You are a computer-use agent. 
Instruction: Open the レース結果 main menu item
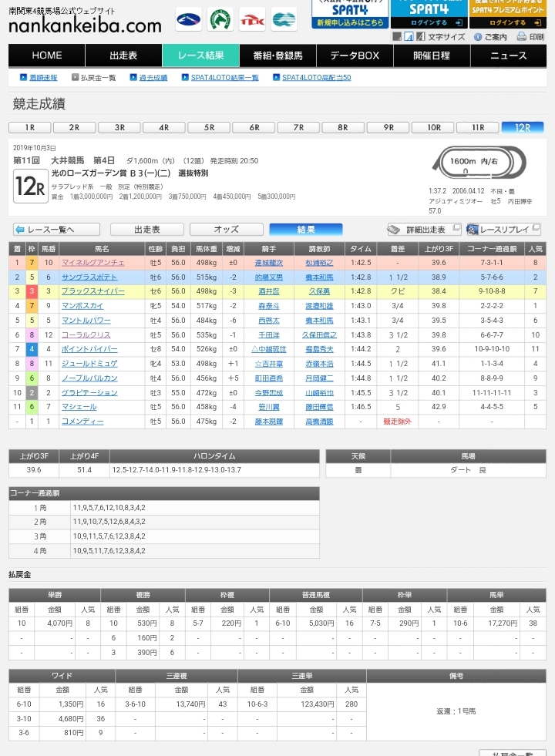pyautogui.click(x=200, y=55)
